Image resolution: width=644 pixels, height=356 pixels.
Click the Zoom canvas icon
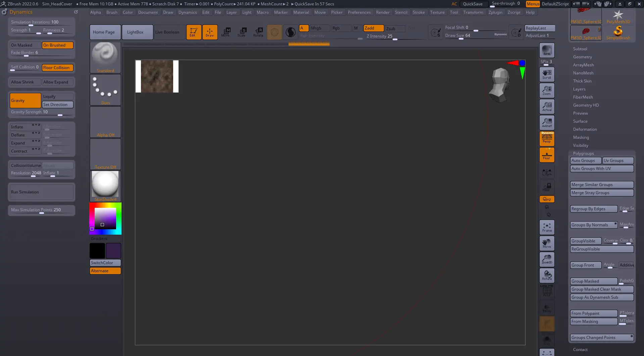coord(547,91)
